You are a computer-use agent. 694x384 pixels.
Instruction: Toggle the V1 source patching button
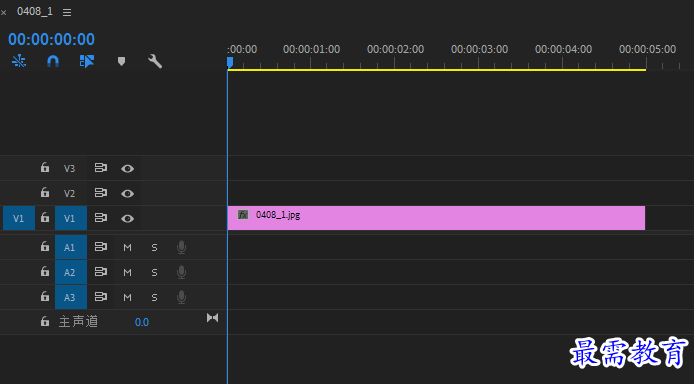pos(19,218)
